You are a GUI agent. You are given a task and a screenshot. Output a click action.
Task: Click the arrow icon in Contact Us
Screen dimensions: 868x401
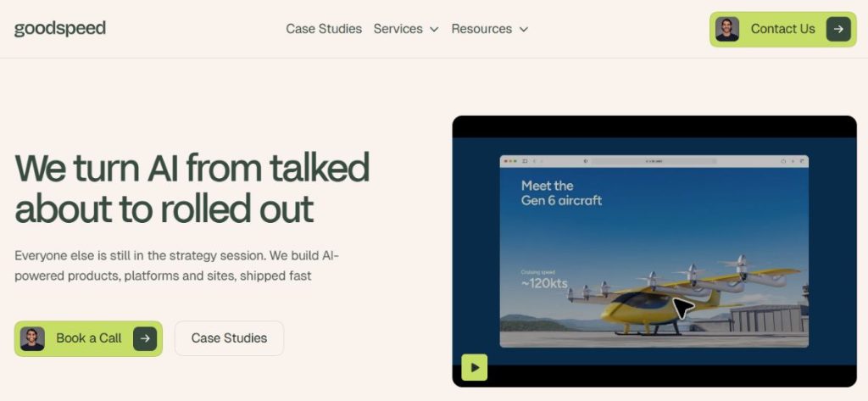(x=838, y=29)
